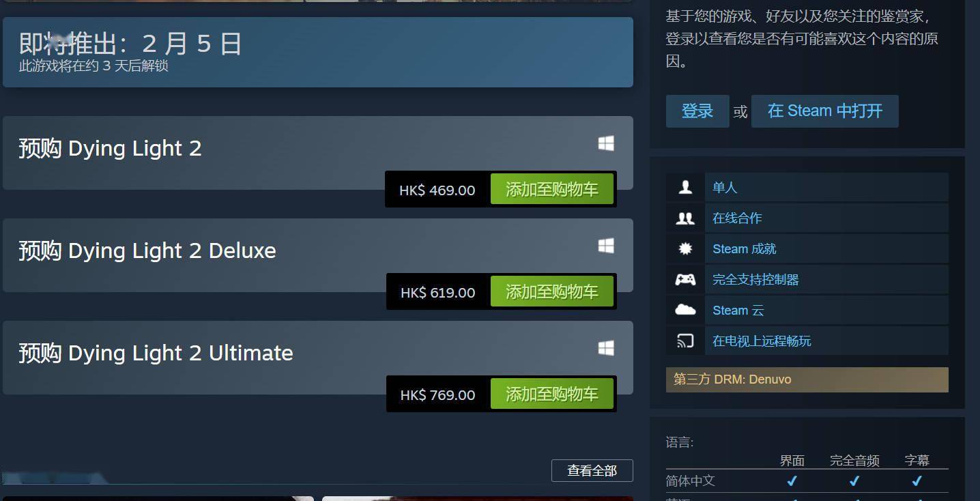The image size is (980, 501).
Task: Open the page in Steam client button
Action: pyautogui.click(x=824, y=111)
